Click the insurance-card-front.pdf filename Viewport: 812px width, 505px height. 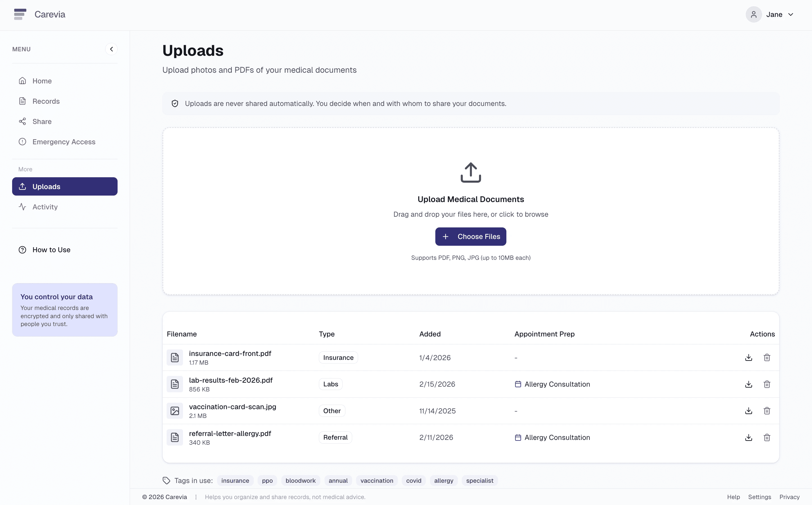point(230,353)
